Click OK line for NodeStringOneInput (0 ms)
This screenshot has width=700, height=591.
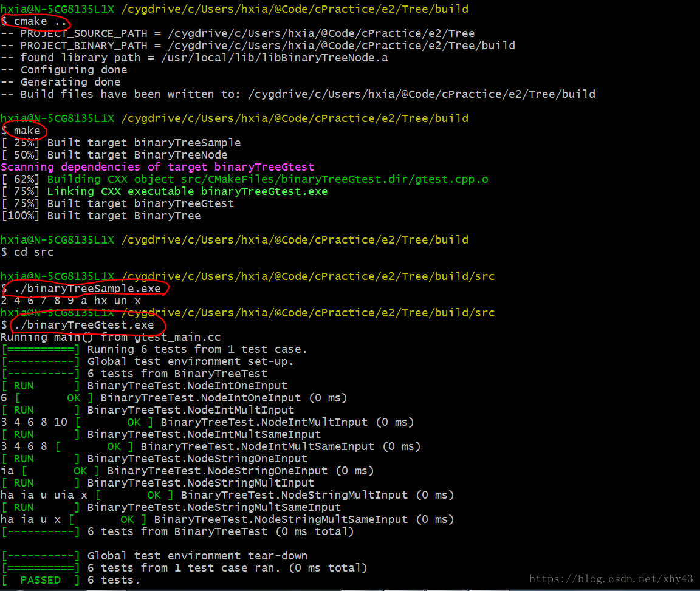pyautogui.click(x=187, y=471)
